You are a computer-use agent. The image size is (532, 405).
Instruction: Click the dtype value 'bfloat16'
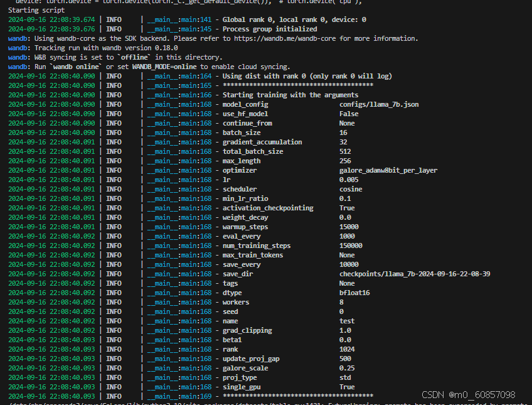(354, 293)
